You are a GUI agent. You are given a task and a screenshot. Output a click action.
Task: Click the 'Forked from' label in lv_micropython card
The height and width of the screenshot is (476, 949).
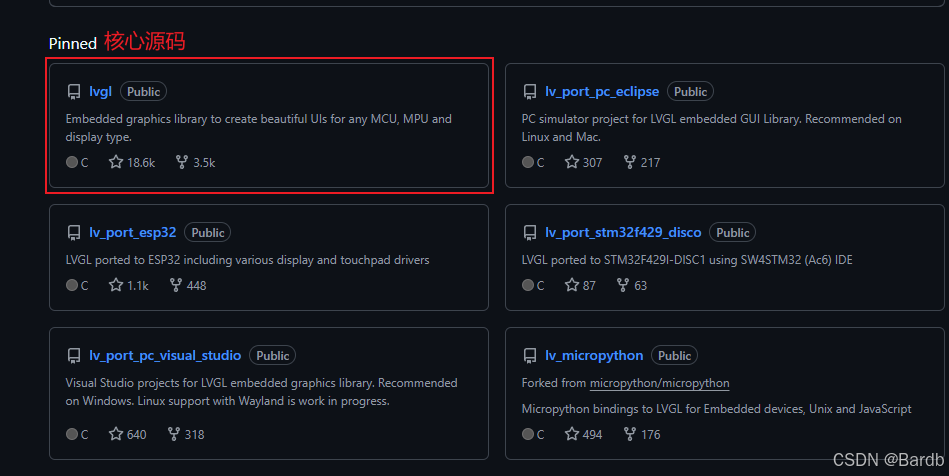point(554,383)
